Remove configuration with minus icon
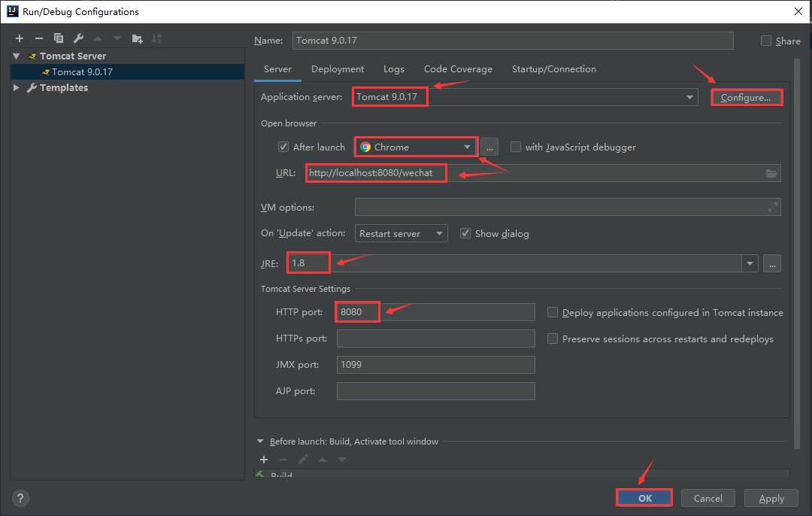Image resolution: width=812 pixels, height=516 pixels. pos(39,38)
